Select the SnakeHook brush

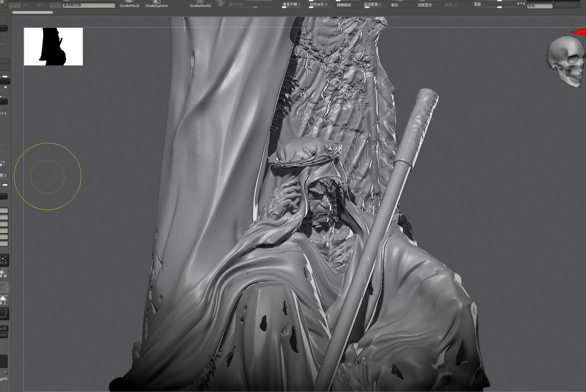click(x=129, y=4)
